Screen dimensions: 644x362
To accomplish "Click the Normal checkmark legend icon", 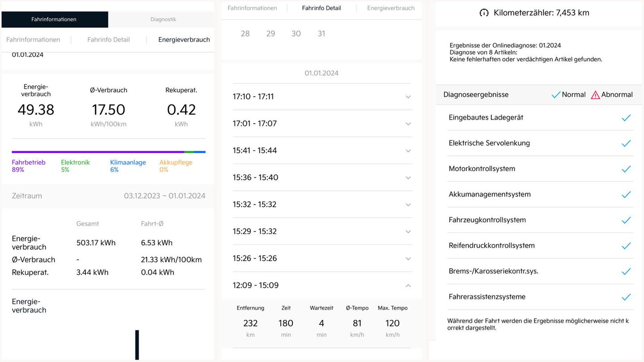I will click(x=556, y=95).
